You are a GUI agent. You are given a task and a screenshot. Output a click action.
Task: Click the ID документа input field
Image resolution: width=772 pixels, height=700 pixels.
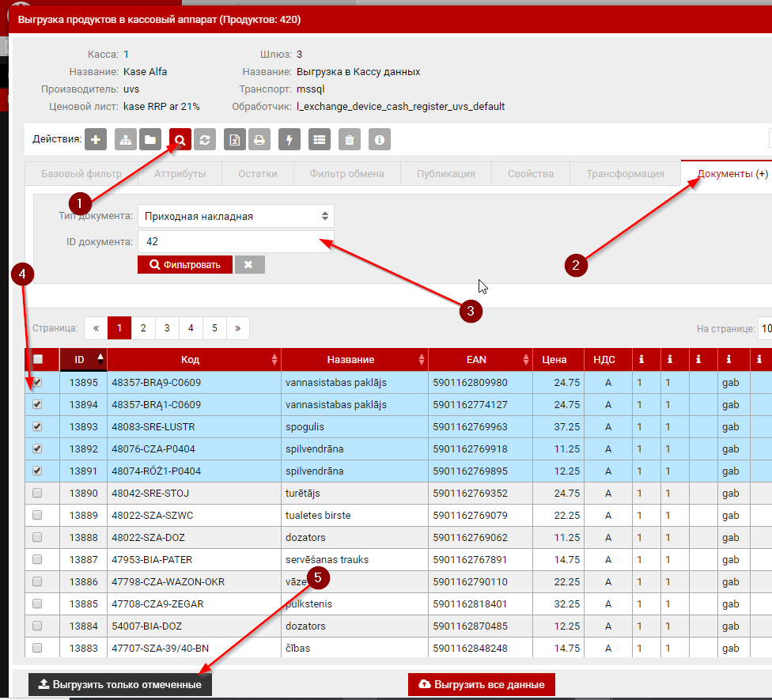point(236,242)
